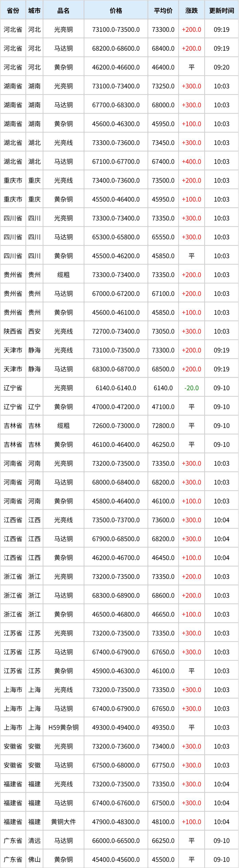Click the 佛山 city cell
Image resolution: width=239 pixels, height=868 pixels.
point(34,860)
